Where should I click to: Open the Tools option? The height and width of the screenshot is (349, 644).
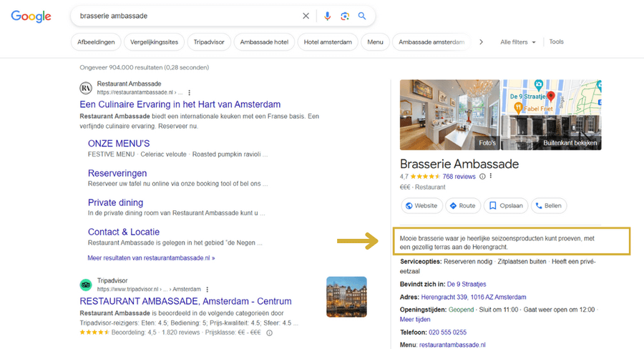point(556,42)
